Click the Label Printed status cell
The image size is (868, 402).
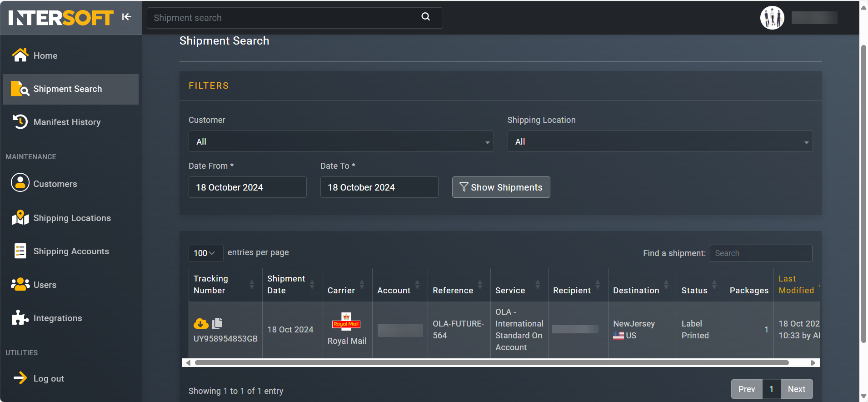coord(700,330)
